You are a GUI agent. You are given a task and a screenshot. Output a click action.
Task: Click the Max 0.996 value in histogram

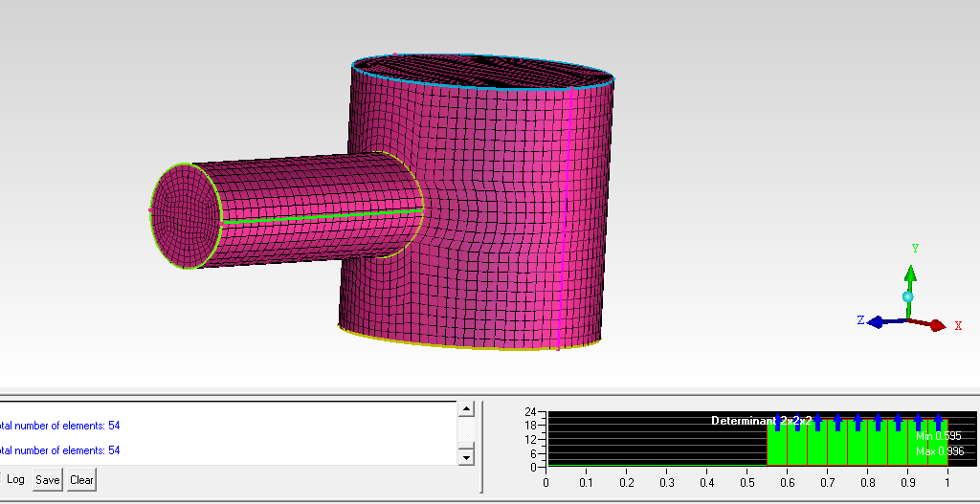click(938, 450)
